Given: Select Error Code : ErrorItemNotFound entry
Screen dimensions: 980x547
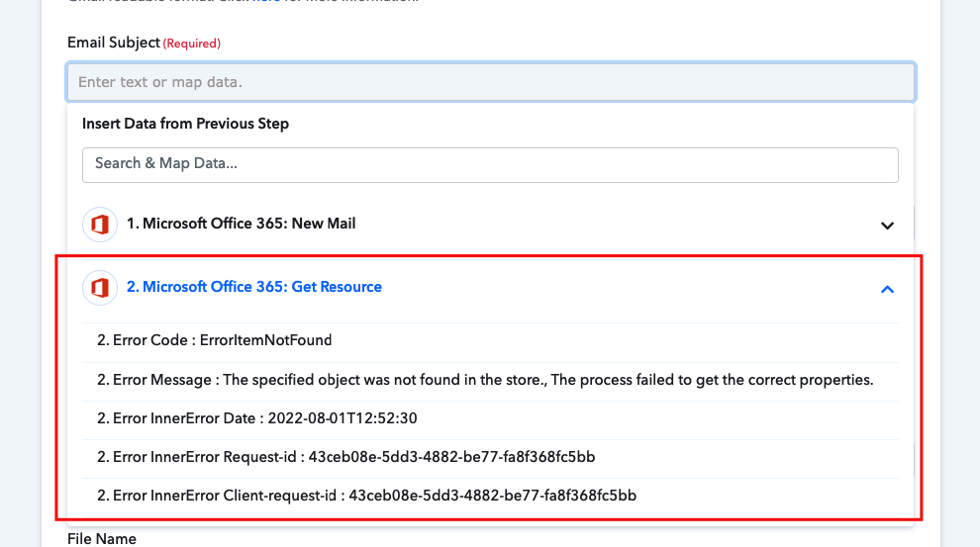Looking at the screenshot, I should tap(490, 340).
